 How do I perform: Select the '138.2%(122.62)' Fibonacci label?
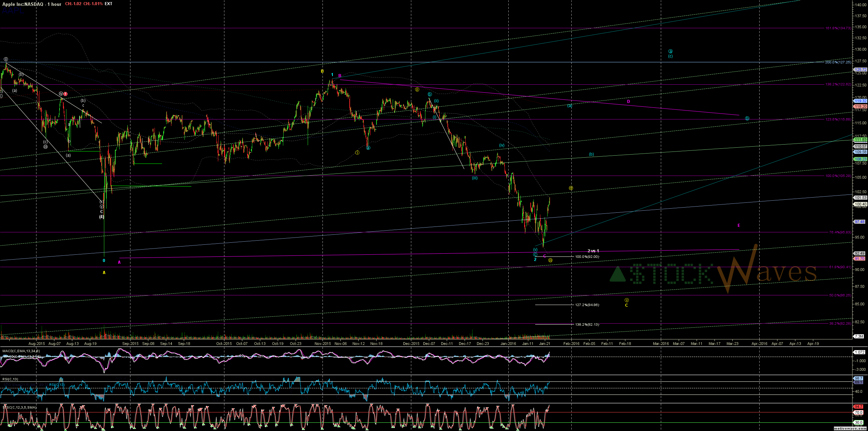coord(837,84)
